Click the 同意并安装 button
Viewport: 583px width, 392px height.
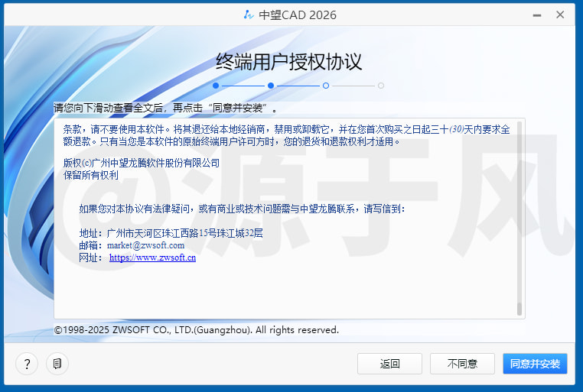tap(535, 364)
